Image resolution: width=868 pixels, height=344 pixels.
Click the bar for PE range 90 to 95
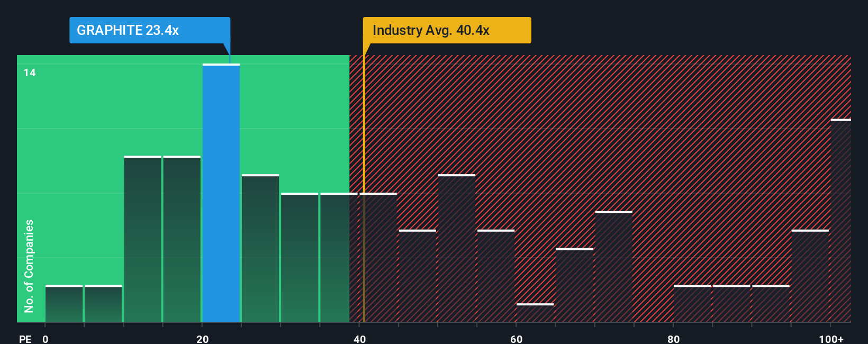pyautogui.click(x=771, y=303)
